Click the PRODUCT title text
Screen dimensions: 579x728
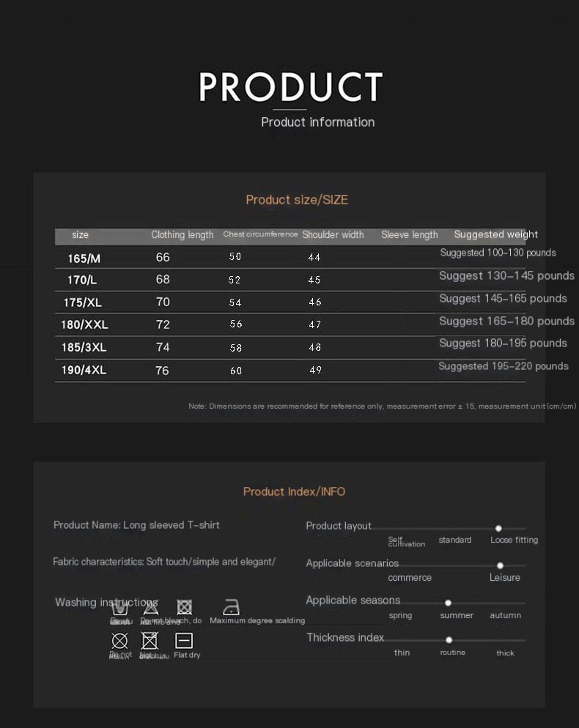tap(291, 87)
